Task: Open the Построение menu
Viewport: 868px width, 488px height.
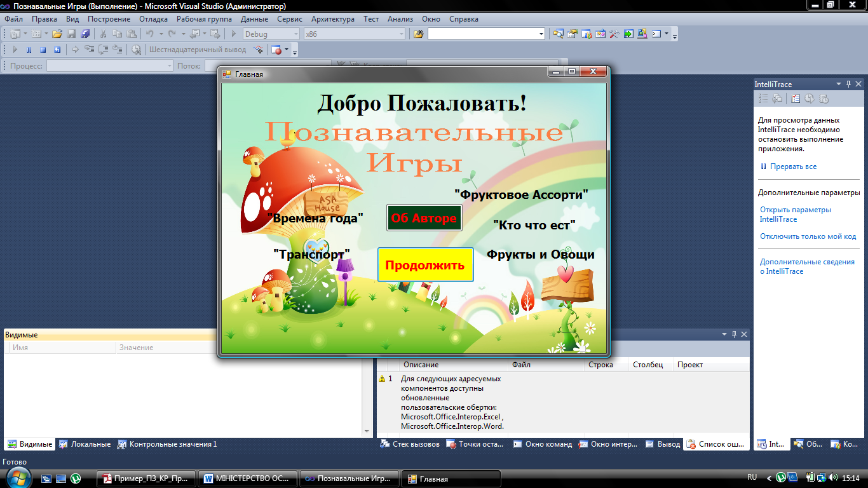Action: pyautogui.click(x=109, y=19)
